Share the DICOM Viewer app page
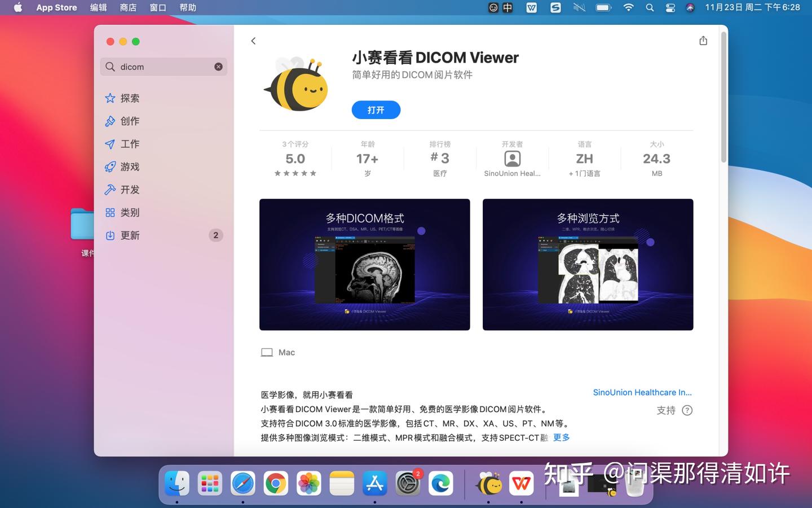Viewport: 812px width, 508px height. coord(703,41)
